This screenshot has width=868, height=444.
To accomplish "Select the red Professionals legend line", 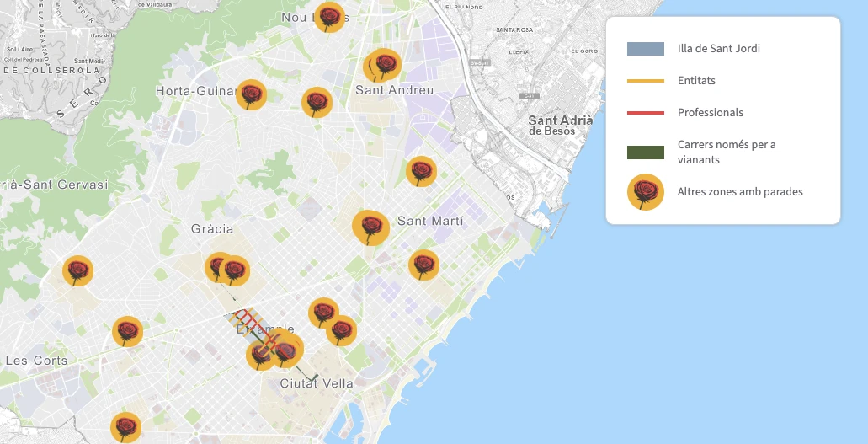I will pos(645,113).
